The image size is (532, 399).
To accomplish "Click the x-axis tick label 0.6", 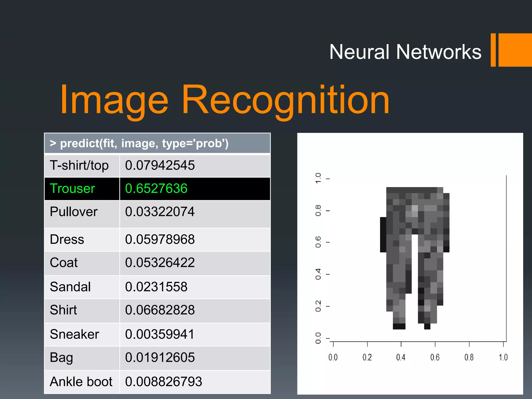I will (x=435, y=357).
